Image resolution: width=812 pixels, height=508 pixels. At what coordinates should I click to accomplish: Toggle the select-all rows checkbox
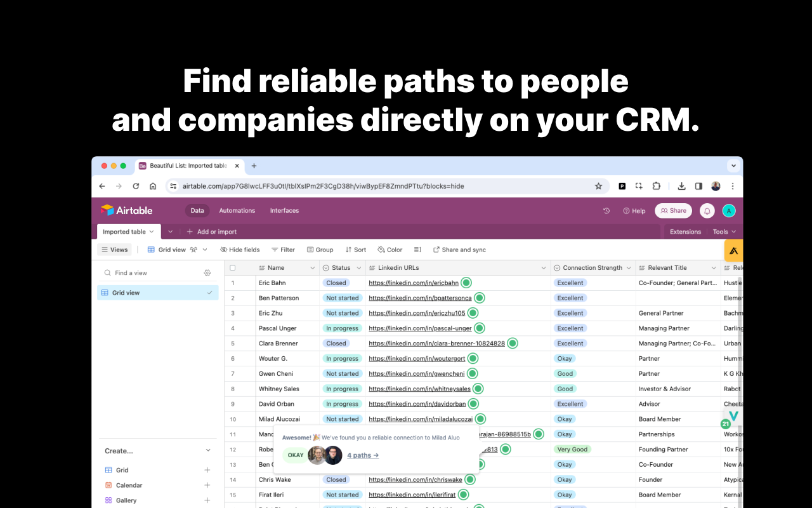(x=232, y=267)
